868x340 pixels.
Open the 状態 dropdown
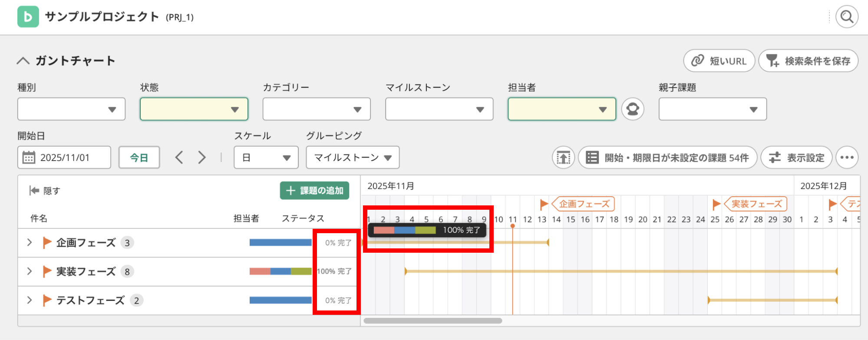[x=194, y=109]
